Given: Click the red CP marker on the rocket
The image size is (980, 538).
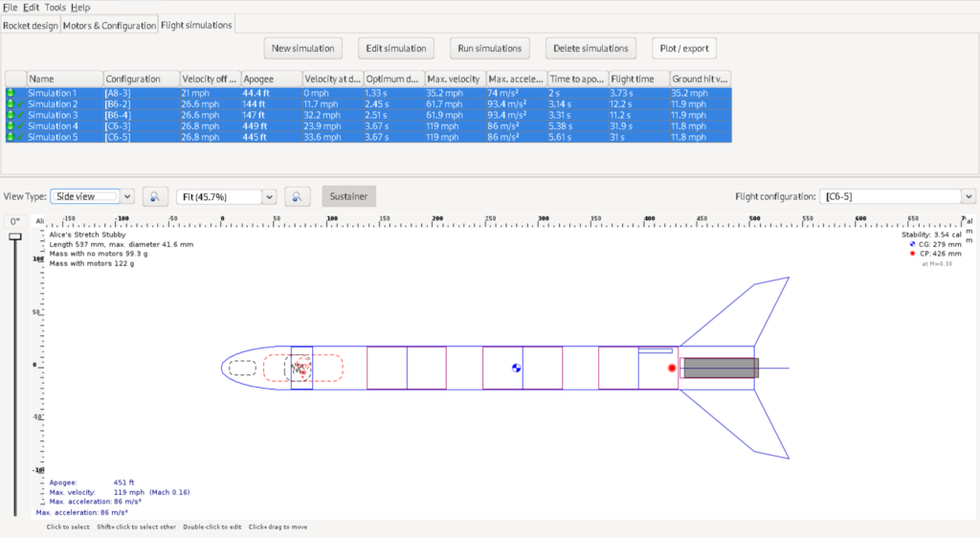Looking at the screenshot, I should pos(672,368).
